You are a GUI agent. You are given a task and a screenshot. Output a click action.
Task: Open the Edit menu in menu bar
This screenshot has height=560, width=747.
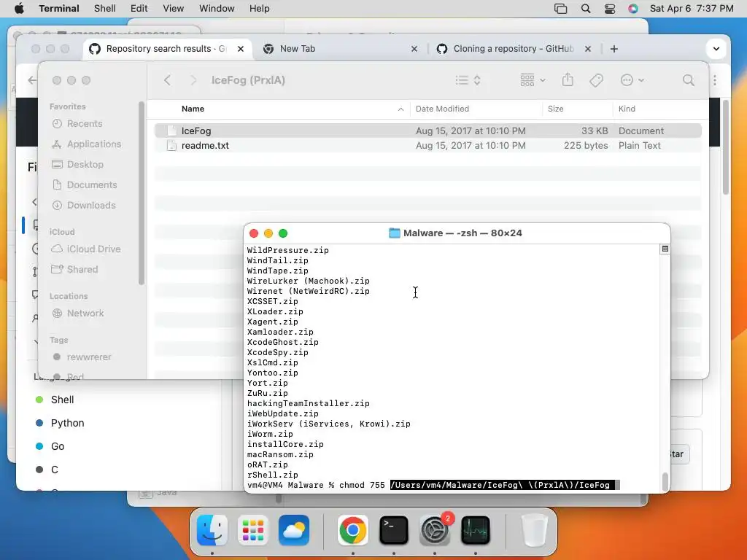pyautogui.click(x=139, y=9)
